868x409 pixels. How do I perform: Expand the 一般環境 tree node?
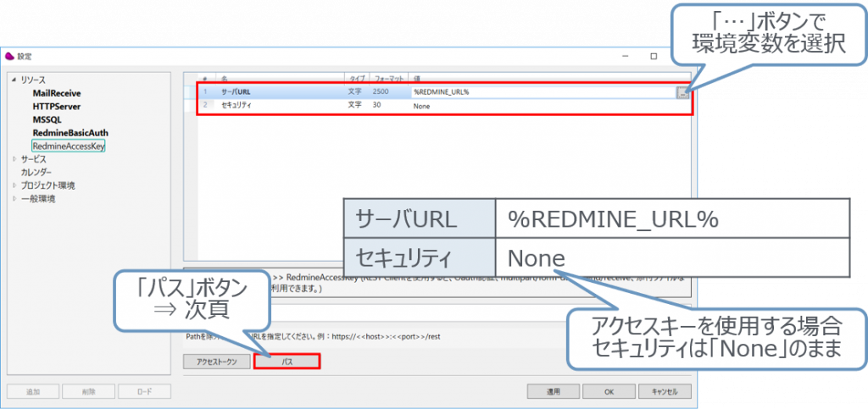[14, 199]
